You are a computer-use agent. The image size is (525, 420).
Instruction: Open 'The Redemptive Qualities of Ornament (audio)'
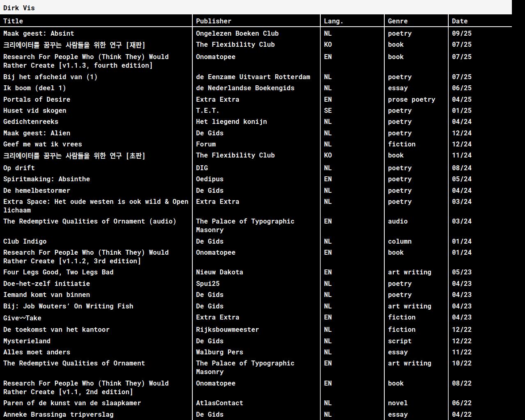tap(89, 221)
